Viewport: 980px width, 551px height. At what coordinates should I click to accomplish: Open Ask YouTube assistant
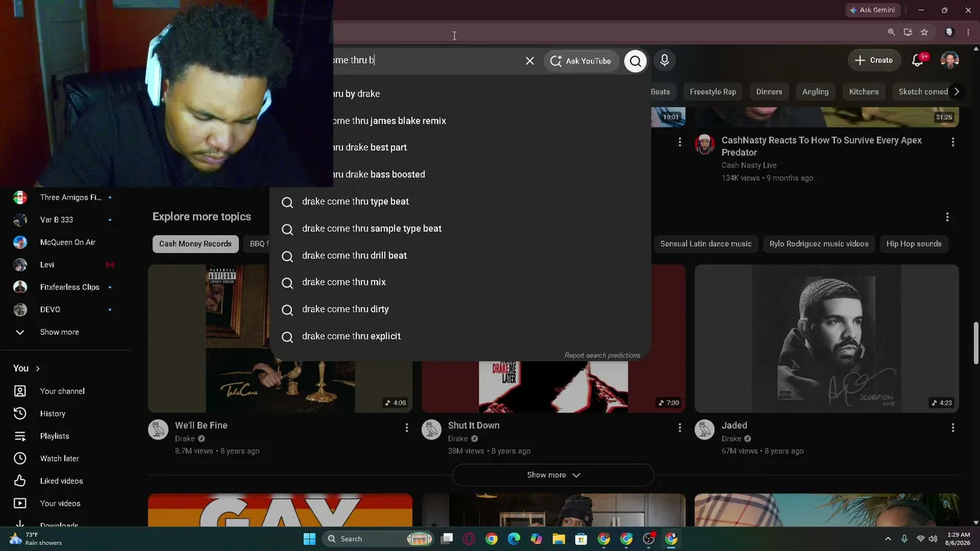pos(580,61)
